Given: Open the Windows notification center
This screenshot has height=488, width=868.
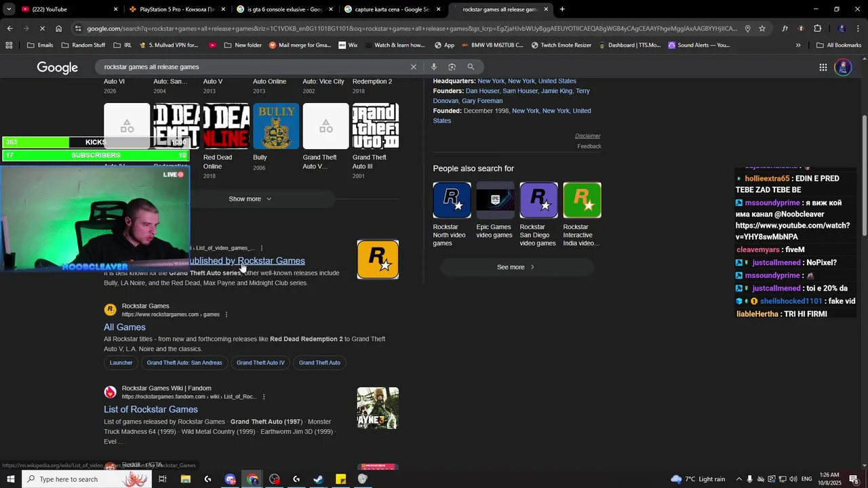Looking at the screenshot, I should click(854, 479).
